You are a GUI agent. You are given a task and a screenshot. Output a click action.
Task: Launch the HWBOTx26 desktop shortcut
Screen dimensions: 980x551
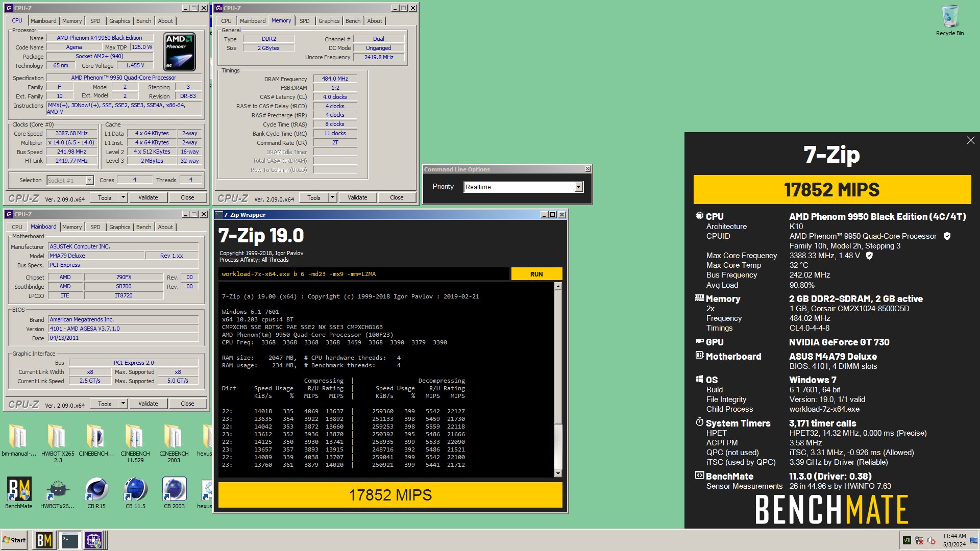click(x=57, y=493)
